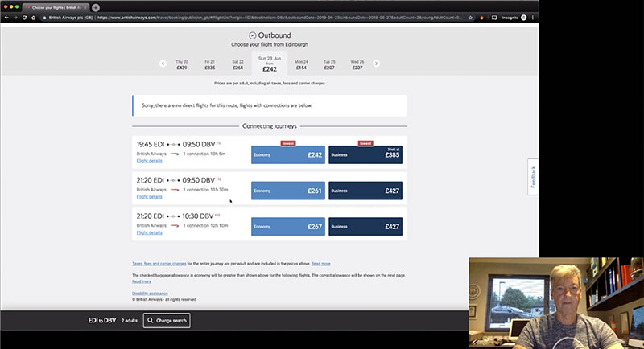Select the Choose your flights browser tab
644x349 pixels.
pos(56,7)
